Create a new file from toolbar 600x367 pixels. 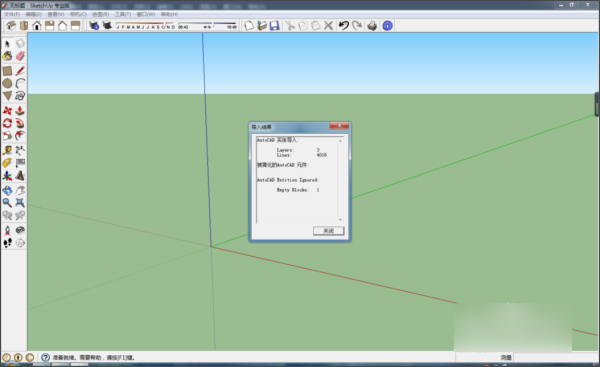click(249, 26)
